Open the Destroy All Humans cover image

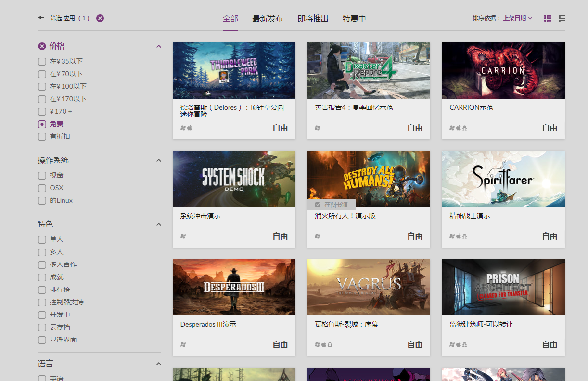[x=369, y=179]
